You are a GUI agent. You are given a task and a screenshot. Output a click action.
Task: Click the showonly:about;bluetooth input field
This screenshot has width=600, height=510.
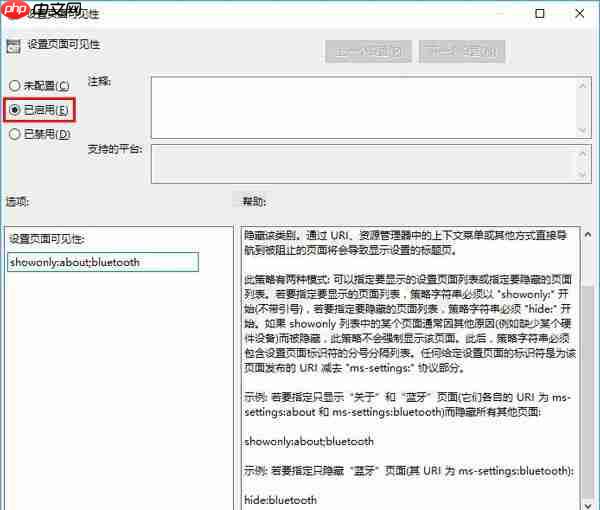[103, 262]
